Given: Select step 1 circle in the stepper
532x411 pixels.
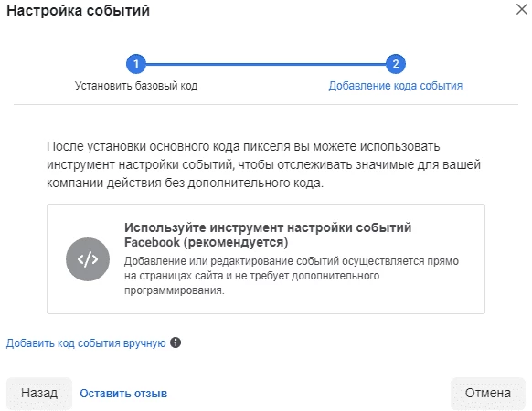Looking at the screenshot, I should pos(136,64).
